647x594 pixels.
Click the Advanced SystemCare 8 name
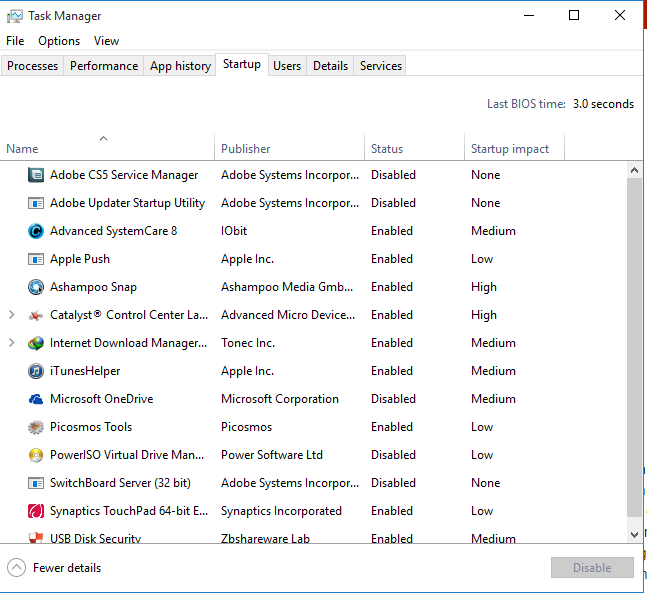[113, 231]
